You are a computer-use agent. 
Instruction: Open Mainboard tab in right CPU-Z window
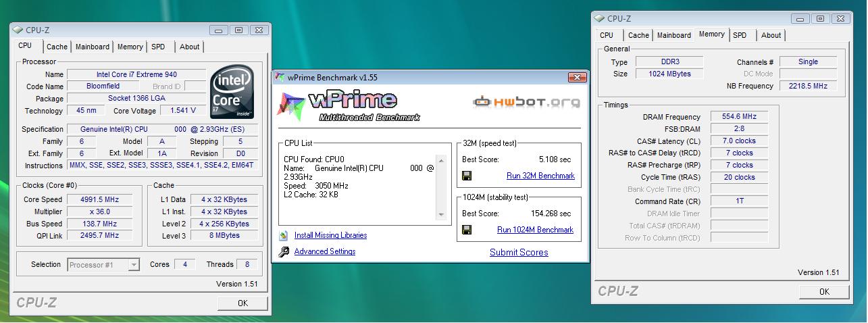point(674,35)
